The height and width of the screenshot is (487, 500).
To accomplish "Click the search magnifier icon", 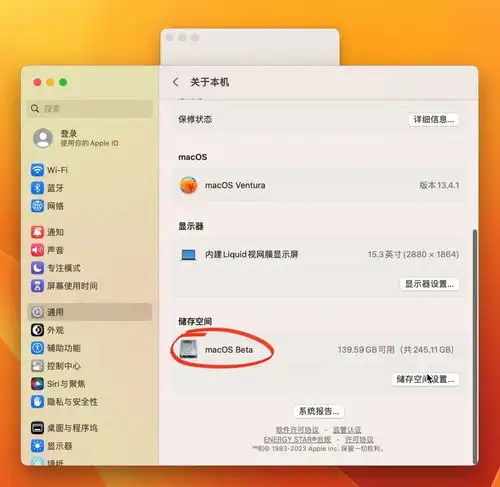I will 35,108.
